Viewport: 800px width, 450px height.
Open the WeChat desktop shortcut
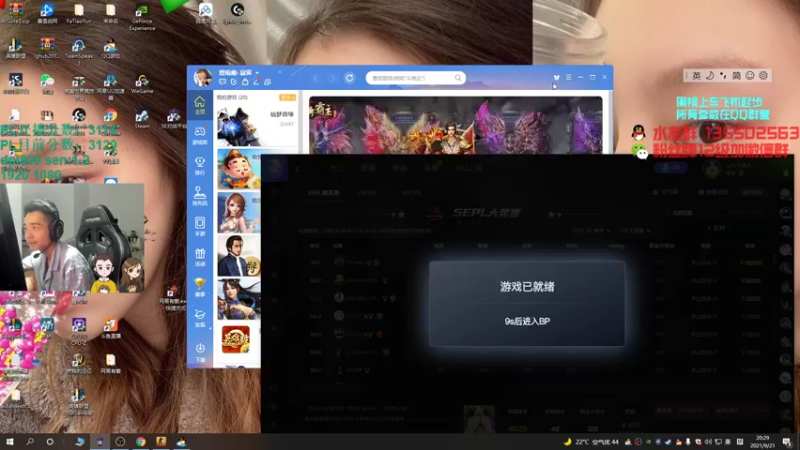47,84
